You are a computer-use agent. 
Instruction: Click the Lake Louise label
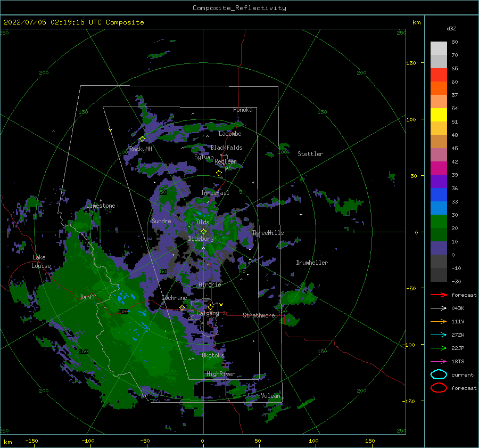(x=41, y=262)
